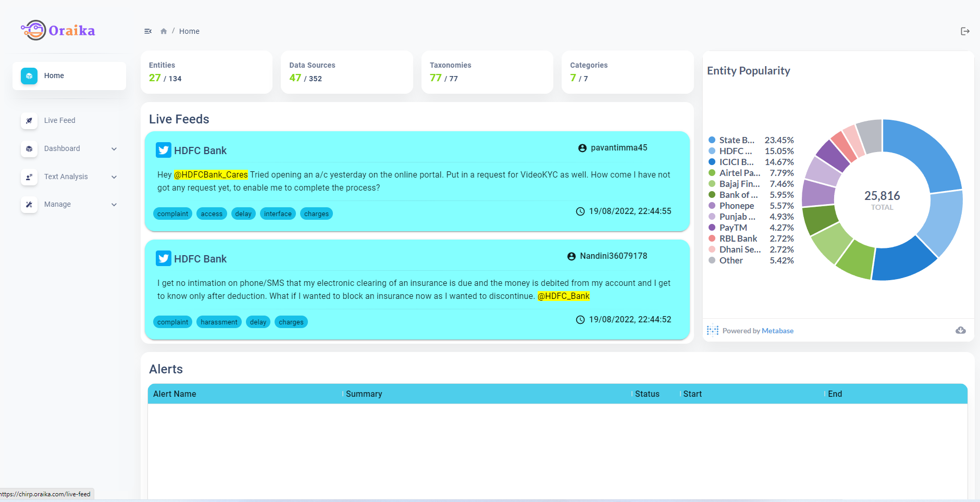This screenshot has height=502, width=980.
Task: Click username pavantimma45
Action: point(619,148)
